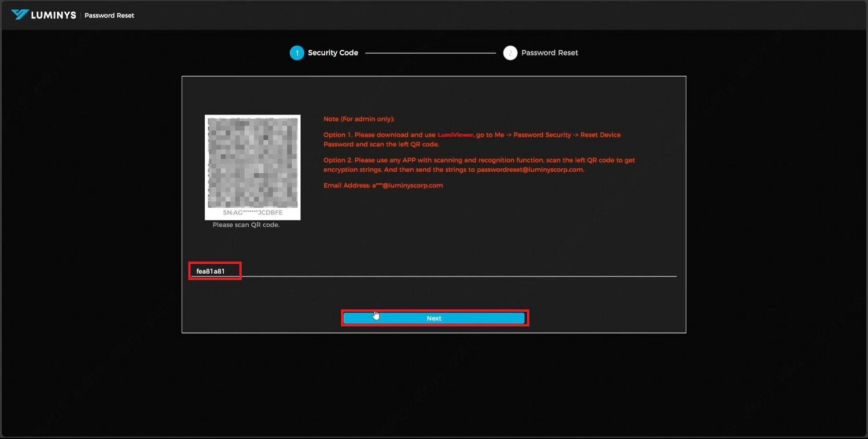Click the Password Reset header title
Viewport: 868px width, 439px height.
(x=109, y=16)
